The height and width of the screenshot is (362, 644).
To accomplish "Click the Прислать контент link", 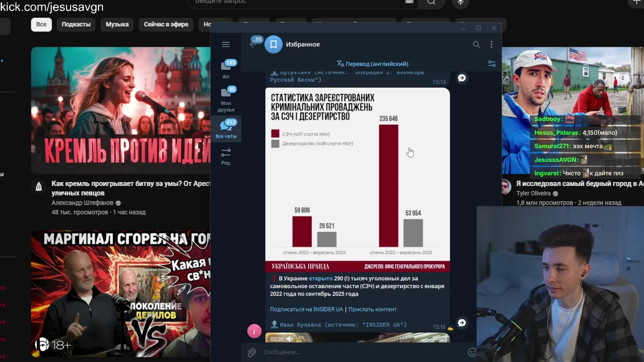I will tap(372, 309).
